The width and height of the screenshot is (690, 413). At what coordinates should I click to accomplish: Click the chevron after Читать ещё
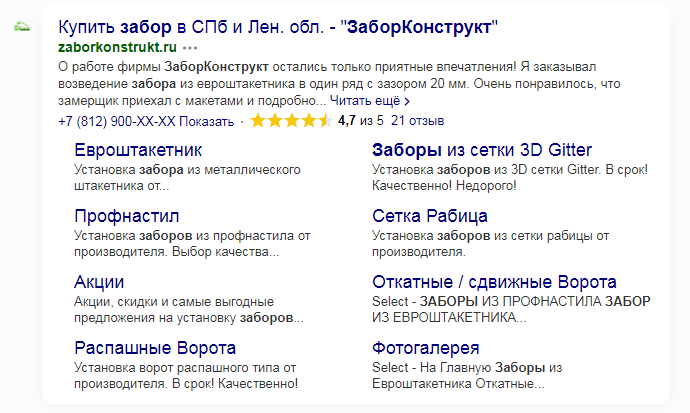click(407, 102)
